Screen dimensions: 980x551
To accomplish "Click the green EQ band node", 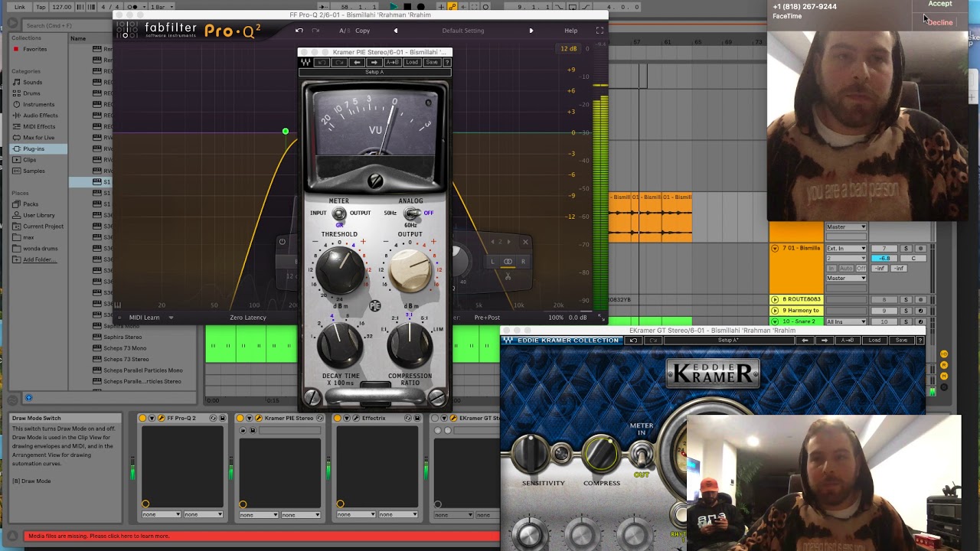I will [286, 132].
